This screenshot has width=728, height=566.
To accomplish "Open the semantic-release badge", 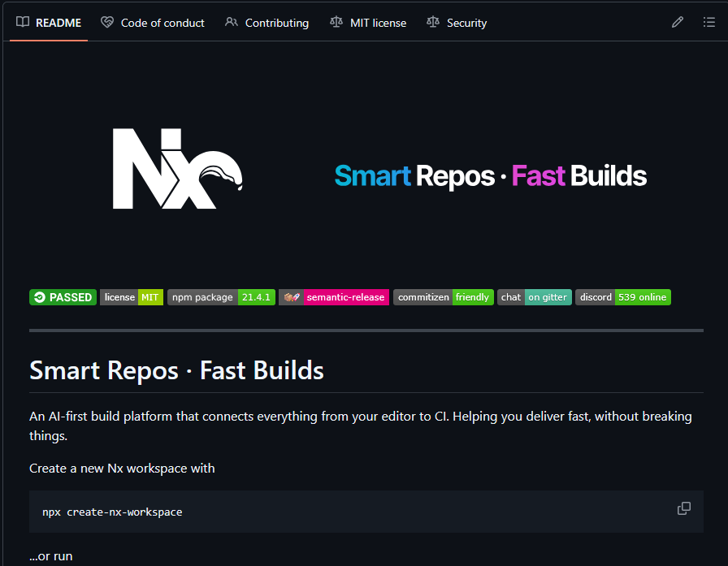I will [x=334, y=297].
